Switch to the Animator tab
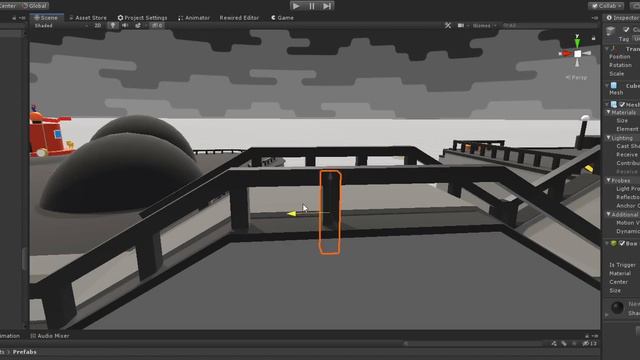Image resolution: width=640 pixels, height=360 pixels. pos(194,18)
